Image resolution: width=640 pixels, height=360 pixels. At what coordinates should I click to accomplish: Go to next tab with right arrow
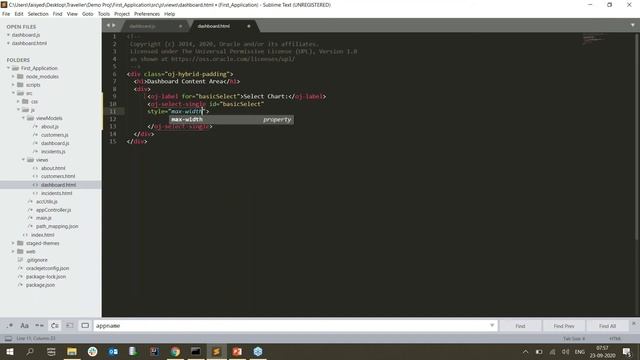[113, 25]
